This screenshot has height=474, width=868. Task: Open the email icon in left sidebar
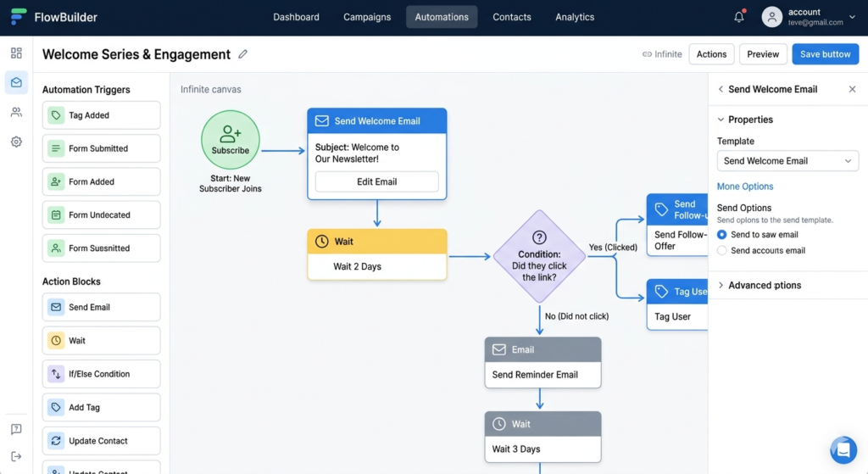[16, 82]
